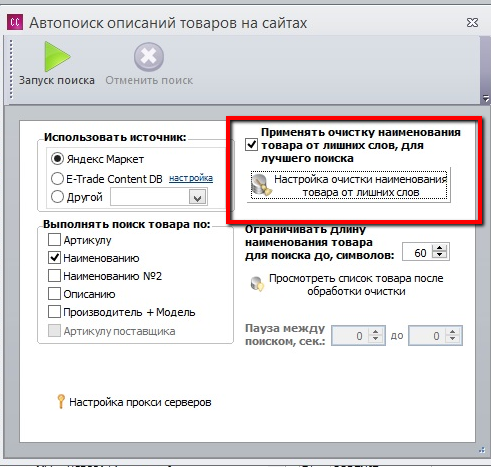Viewport: 491px width, 467px height.
Task: Click the disabled Артикулу поставщика checkbox
Action: coord(54,331)
